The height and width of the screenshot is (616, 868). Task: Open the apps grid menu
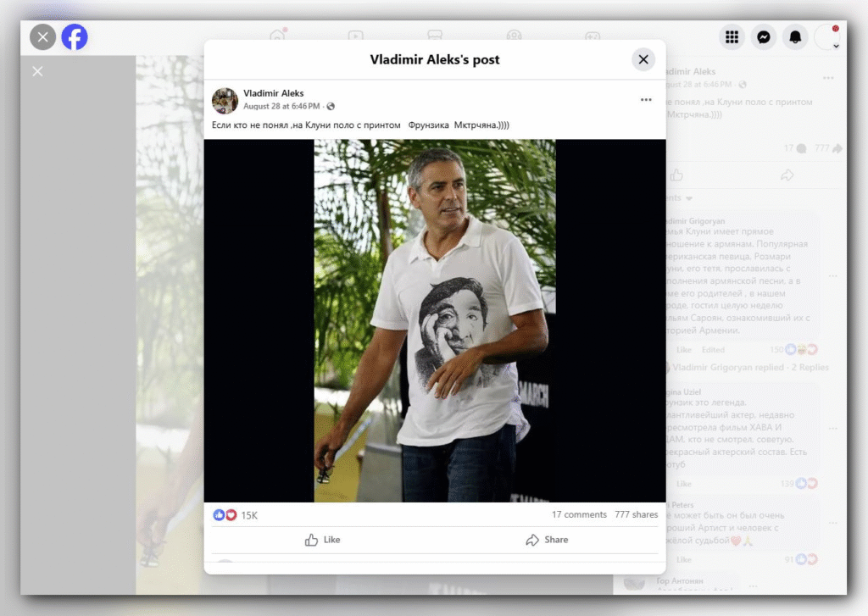pyautogui.click(x=732, y=37)
